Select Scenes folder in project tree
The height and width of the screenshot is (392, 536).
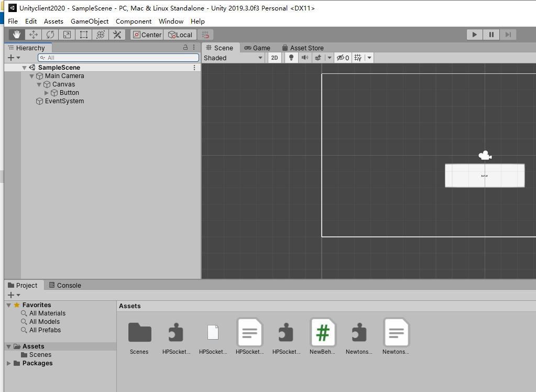36,355
